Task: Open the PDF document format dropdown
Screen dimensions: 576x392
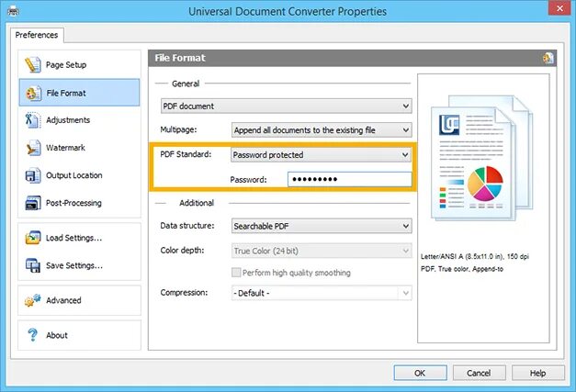Action: 287,106
